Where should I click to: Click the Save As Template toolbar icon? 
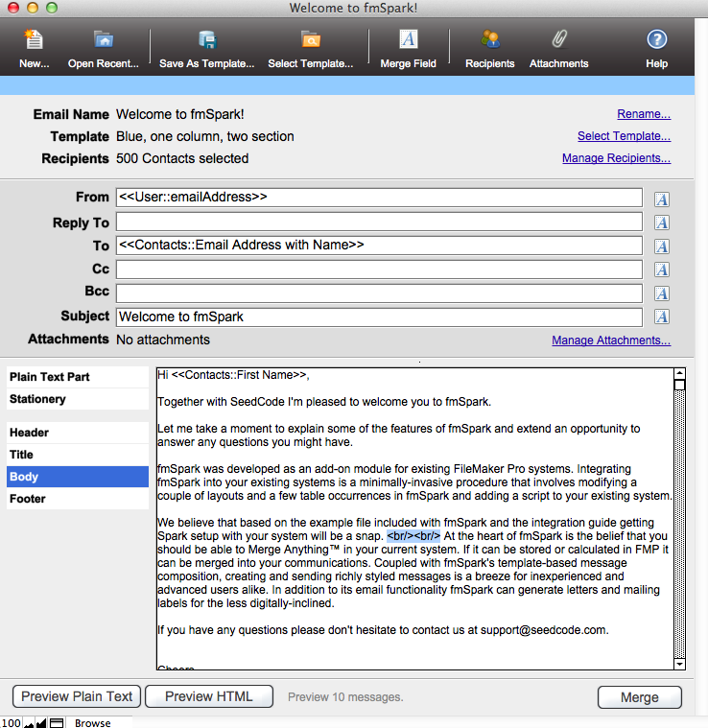pyautogui.click(x=206, y=40)
